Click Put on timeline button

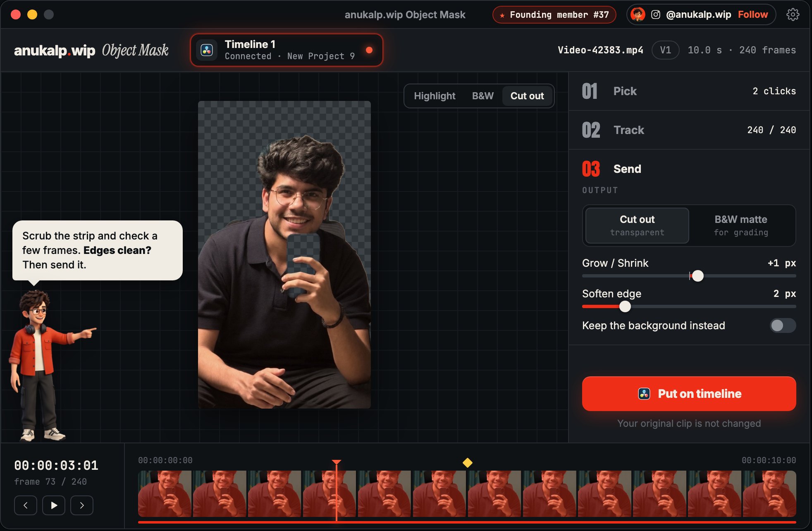pyautogui.click(x=689, y=394)
